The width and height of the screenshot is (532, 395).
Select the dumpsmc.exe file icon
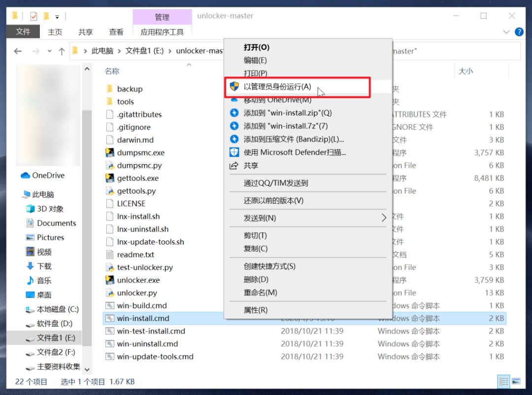coord(109,152)
